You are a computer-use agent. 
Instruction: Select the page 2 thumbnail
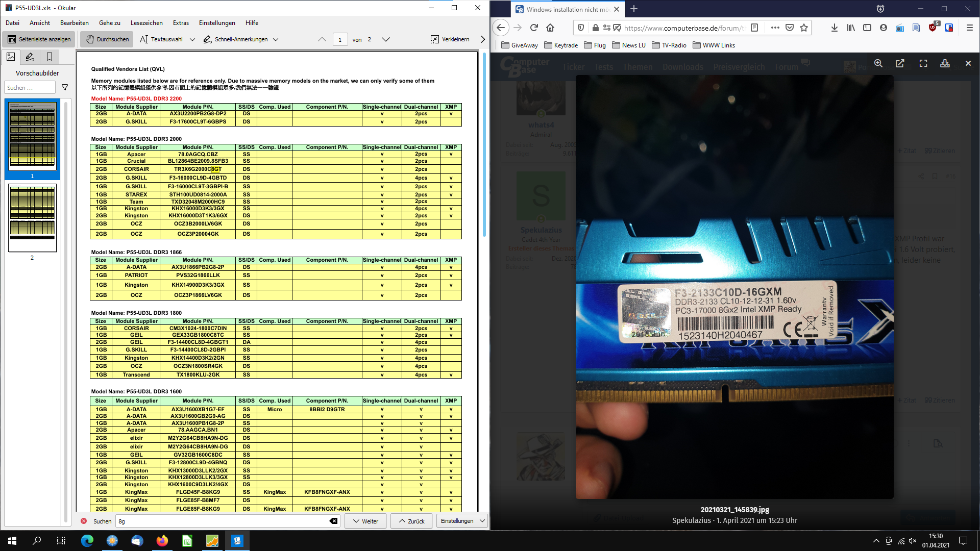tap(32, 218)
